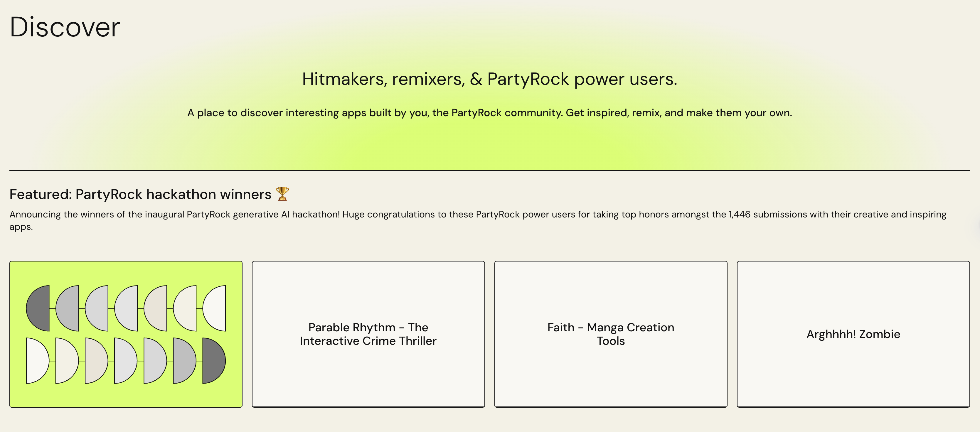Click the middle semicircle of the bottom row

[x=124, y=360]
